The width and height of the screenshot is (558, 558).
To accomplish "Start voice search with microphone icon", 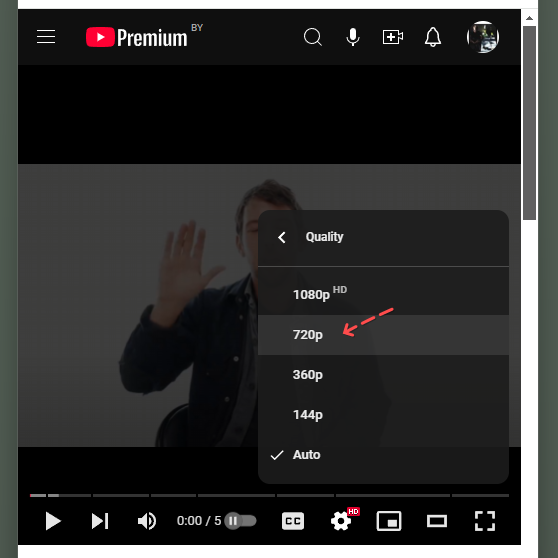I will 353,37.
